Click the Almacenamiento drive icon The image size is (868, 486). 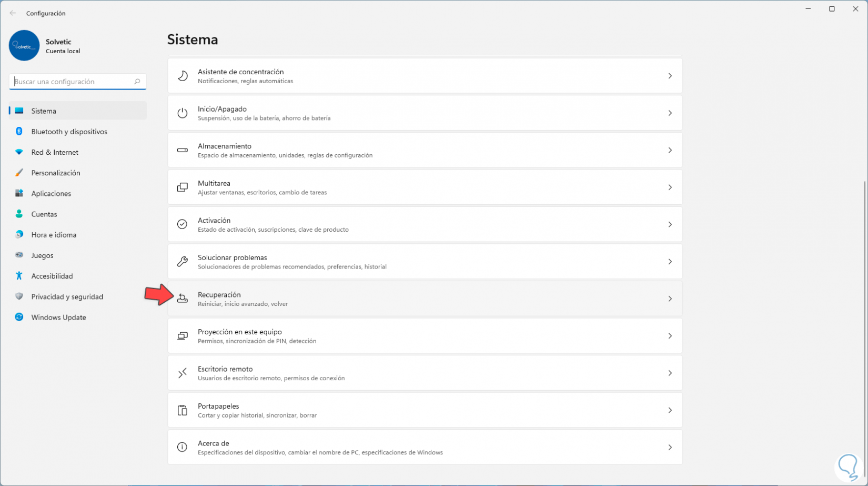(183, 150)
